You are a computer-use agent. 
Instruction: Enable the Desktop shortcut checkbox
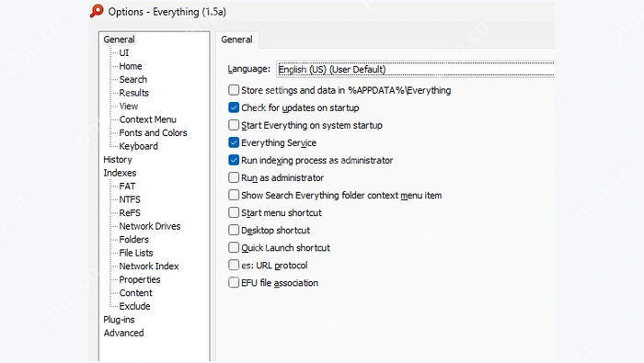click(x=234, y=230)
